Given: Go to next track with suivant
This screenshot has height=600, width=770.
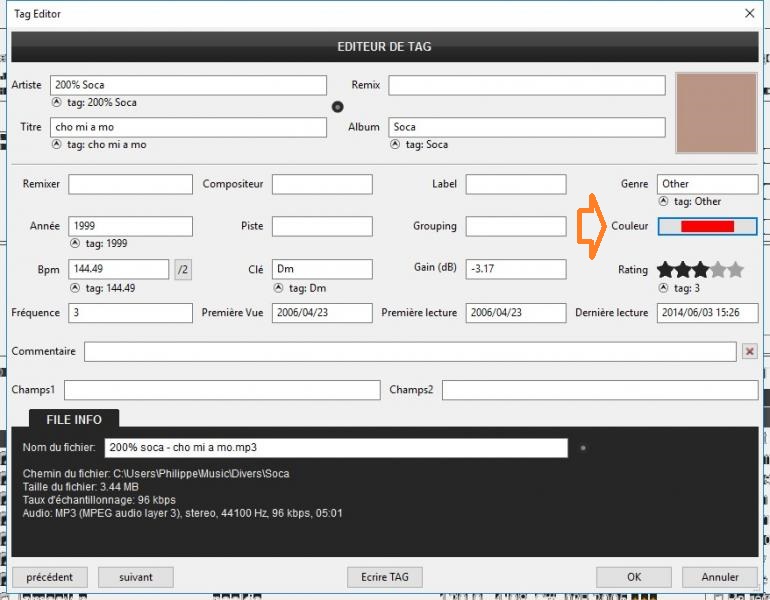Looking at the screenshot, I should click(x=135, y=577).
